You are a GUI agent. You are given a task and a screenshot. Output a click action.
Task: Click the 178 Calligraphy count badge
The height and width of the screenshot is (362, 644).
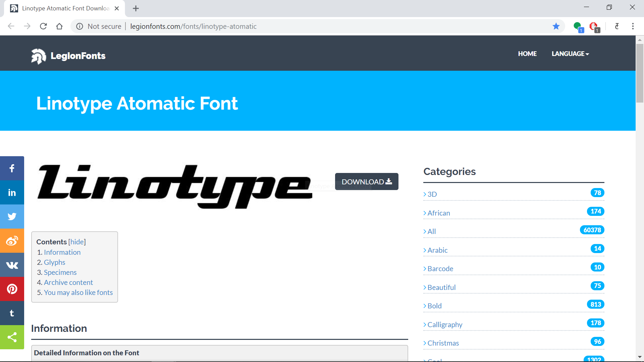596,323
